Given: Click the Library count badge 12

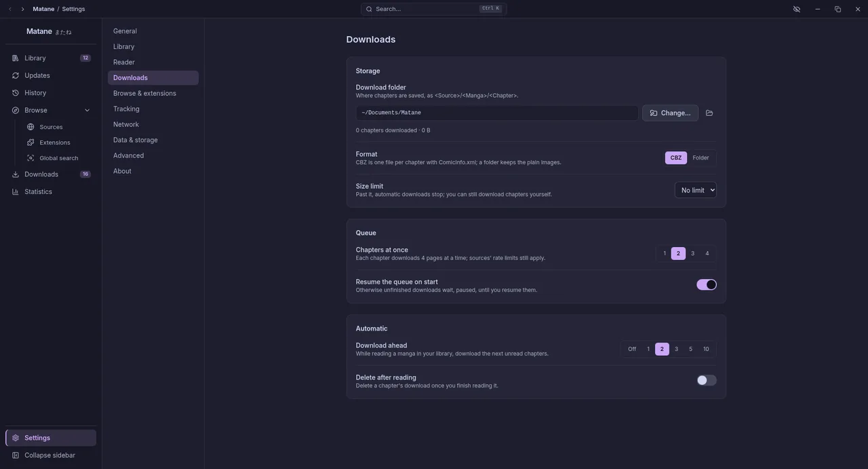Looking at the screenshot, I should pyautogui.click(x=85, y=58).
